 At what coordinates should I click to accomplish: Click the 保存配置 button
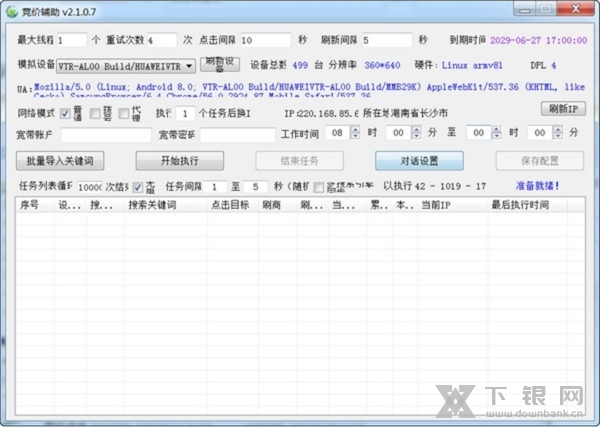540,161
